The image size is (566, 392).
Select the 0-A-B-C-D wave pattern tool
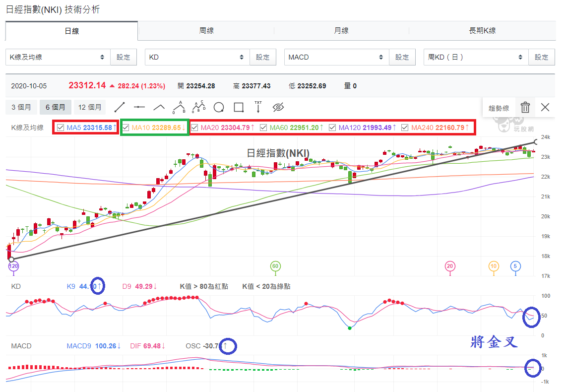point(199,107)
